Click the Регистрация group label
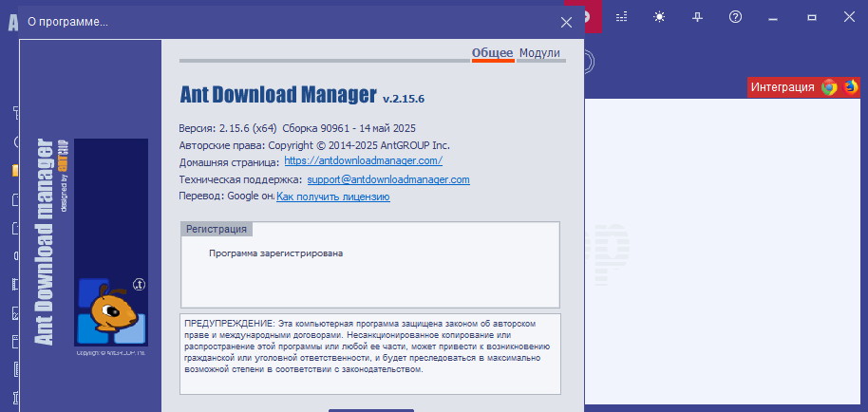The image size is (868, 412). pos(217,229)
